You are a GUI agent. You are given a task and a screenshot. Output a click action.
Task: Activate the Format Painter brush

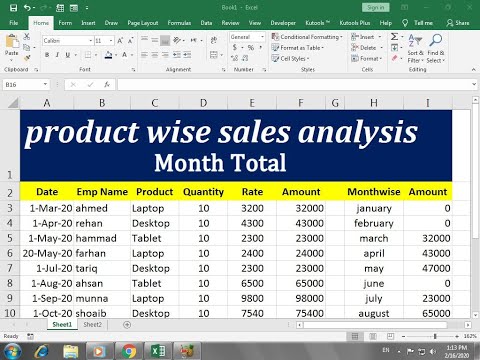(x=27, y=58)
